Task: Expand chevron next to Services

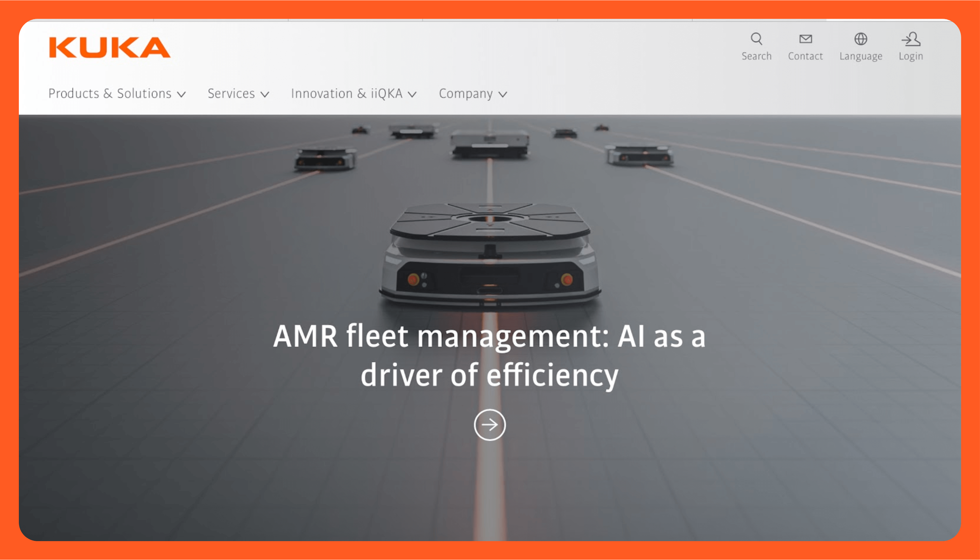Action: tap(265, 94)
